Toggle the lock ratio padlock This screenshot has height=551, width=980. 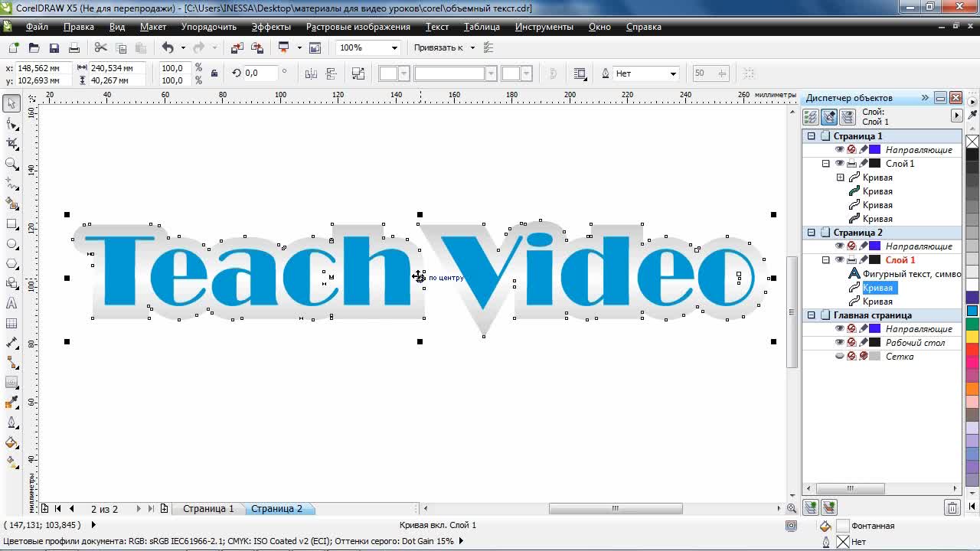click(214, 73)
